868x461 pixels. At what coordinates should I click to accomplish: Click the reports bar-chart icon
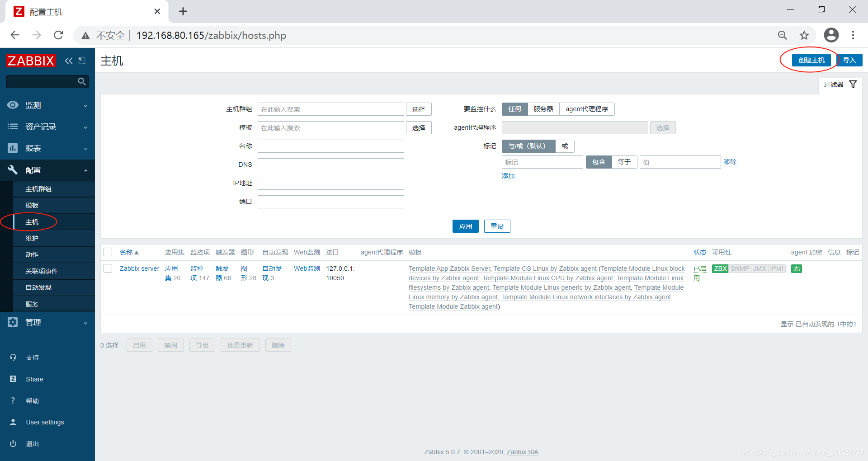click(13, 148)
